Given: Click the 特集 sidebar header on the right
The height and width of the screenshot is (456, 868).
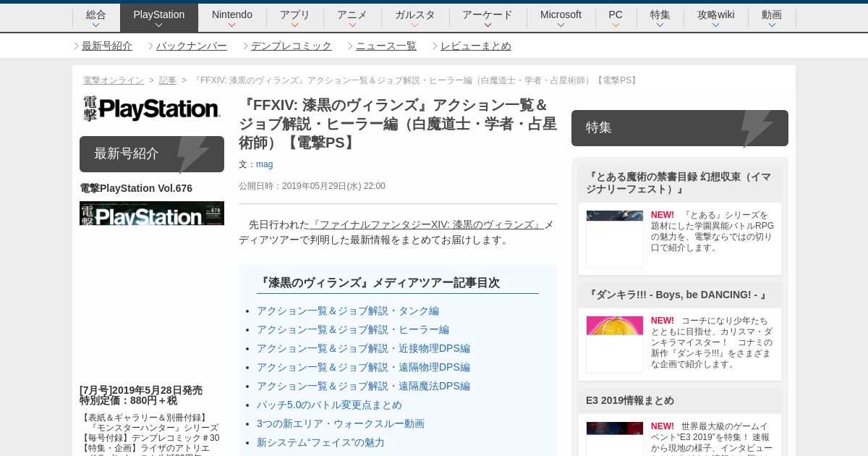Looking at the screenshot, I should tap(680, 128).
